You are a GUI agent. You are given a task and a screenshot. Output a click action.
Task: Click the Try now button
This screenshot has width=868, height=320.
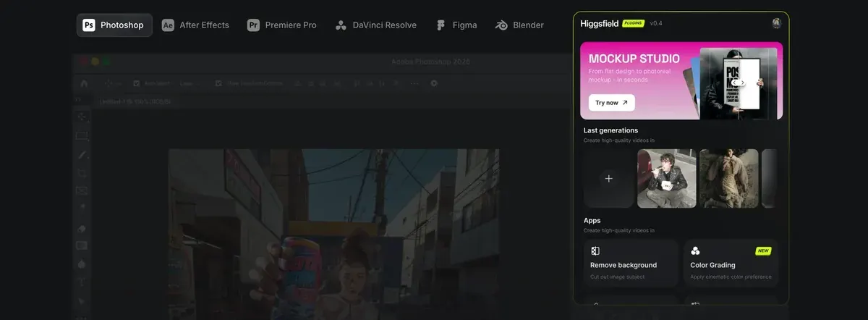click(611, 103)
